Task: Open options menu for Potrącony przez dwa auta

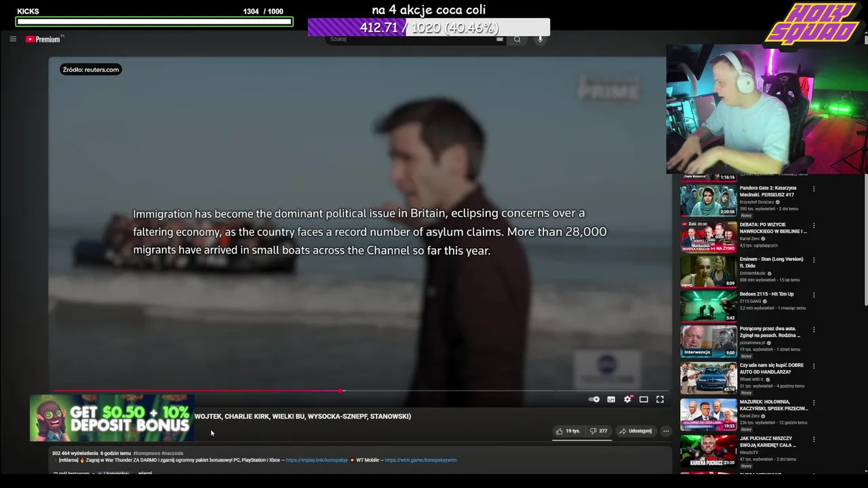Action: pos(814,330)
